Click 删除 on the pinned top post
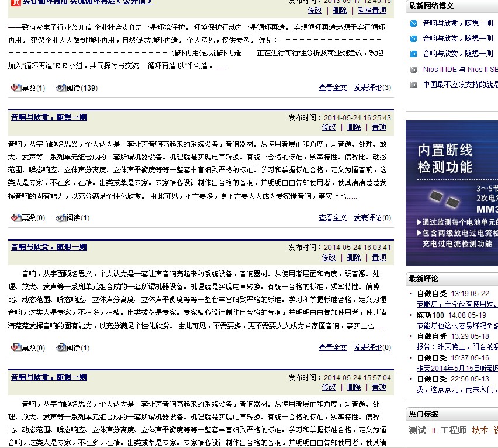This screenshot has width=498, height=448. coord(340,11)
